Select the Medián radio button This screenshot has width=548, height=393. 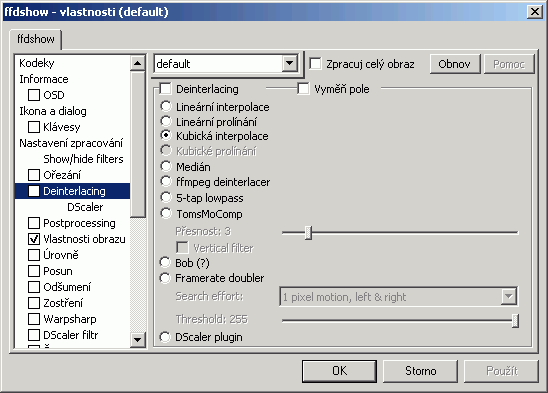click(x=166, y=166)
